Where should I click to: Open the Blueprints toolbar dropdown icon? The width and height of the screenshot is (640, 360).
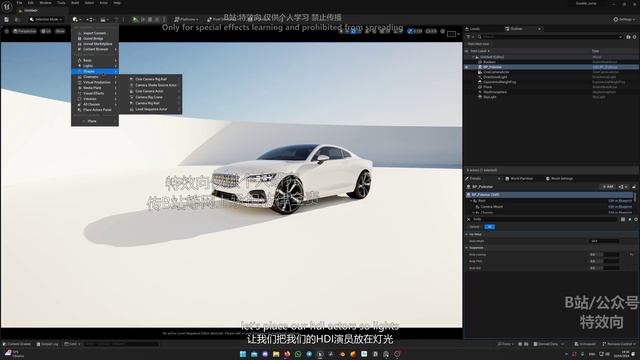coord(90,19)
